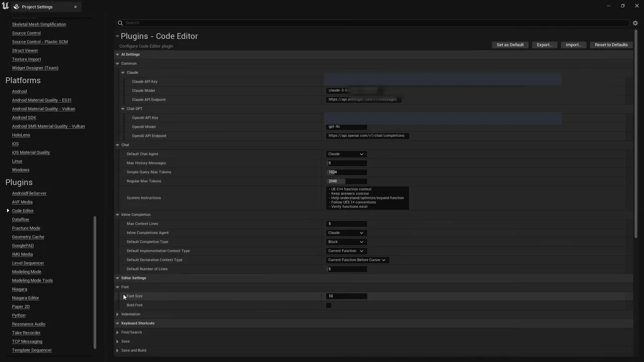This screenshot has width=644, height=362.
Task: Click the Max History Messages value
Action: coord(346,163)
